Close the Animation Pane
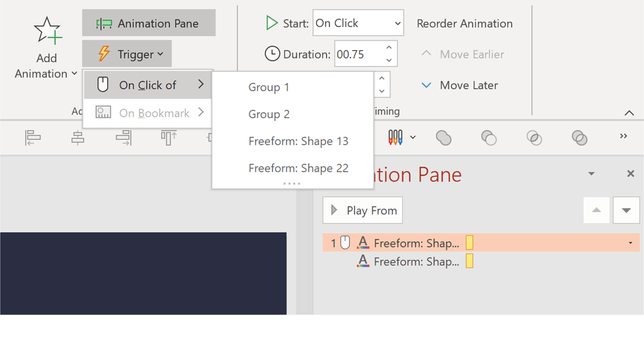This screenshot has height=357, width=644. click(630, 174)
